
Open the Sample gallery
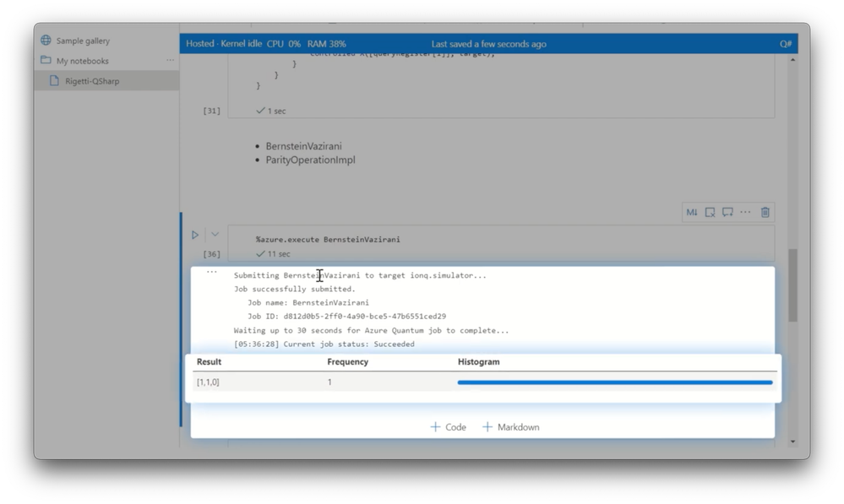(x=83, y=41)
